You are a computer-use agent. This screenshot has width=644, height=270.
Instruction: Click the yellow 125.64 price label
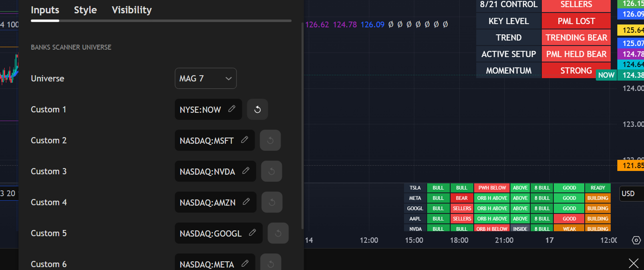click(x=631, y=30)
